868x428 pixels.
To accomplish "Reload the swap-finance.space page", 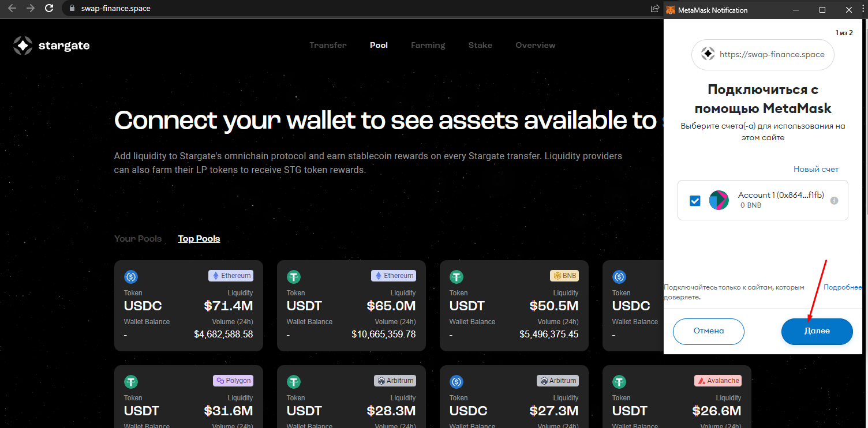I will coord(49,9).
